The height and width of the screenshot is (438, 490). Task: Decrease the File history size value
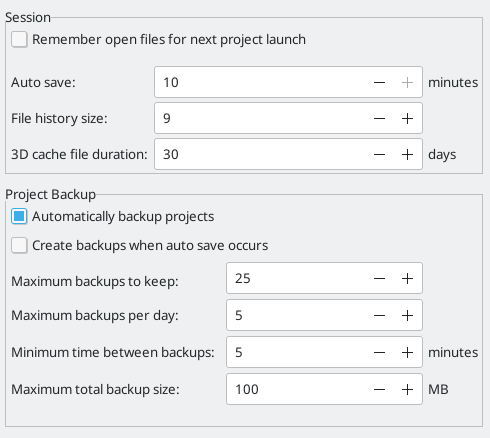click(x=379, y=118)
